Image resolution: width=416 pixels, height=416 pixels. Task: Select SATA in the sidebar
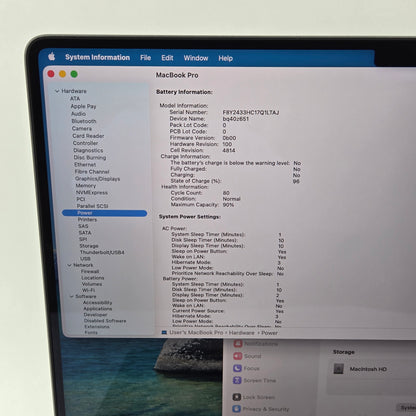coord(85,233)
